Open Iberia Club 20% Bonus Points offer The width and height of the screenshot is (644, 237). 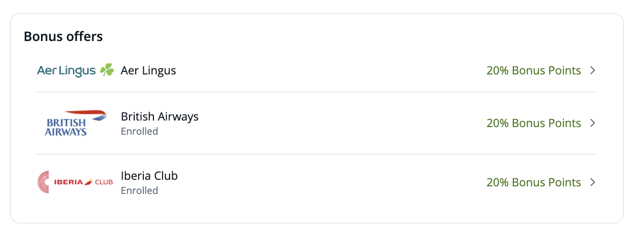[x=534, y=182]
